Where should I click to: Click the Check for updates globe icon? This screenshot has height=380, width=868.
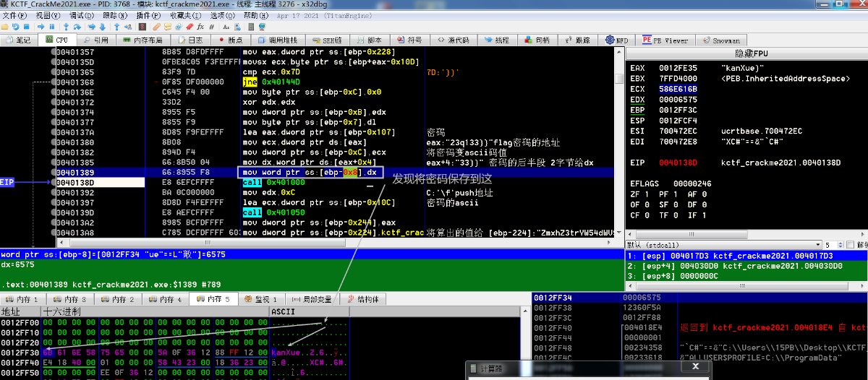pos(262,27)
